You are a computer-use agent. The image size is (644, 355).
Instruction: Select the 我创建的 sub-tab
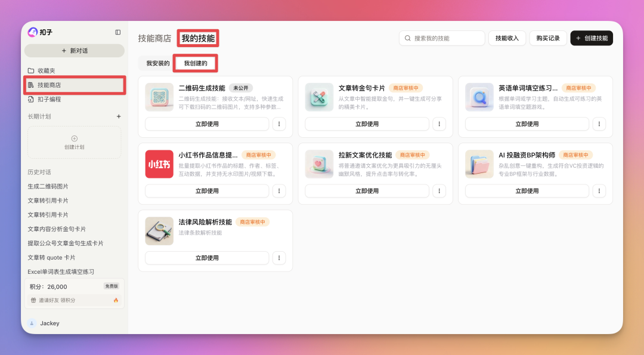(196, 63)
